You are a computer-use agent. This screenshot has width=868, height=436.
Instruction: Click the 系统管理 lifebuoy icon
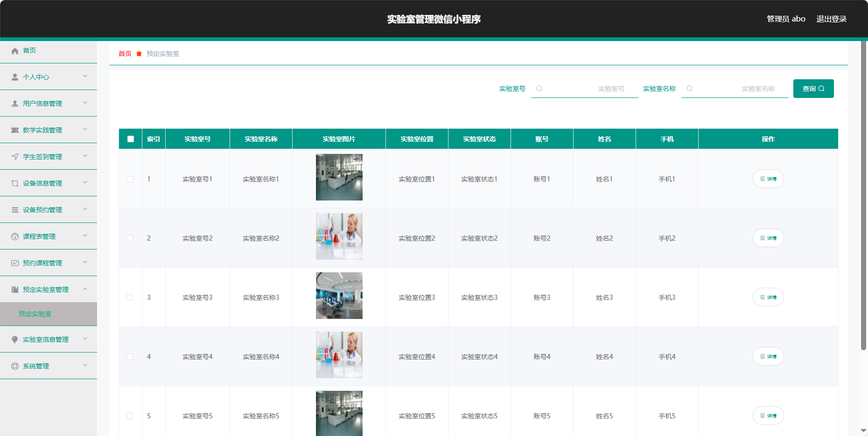[15, 366]
